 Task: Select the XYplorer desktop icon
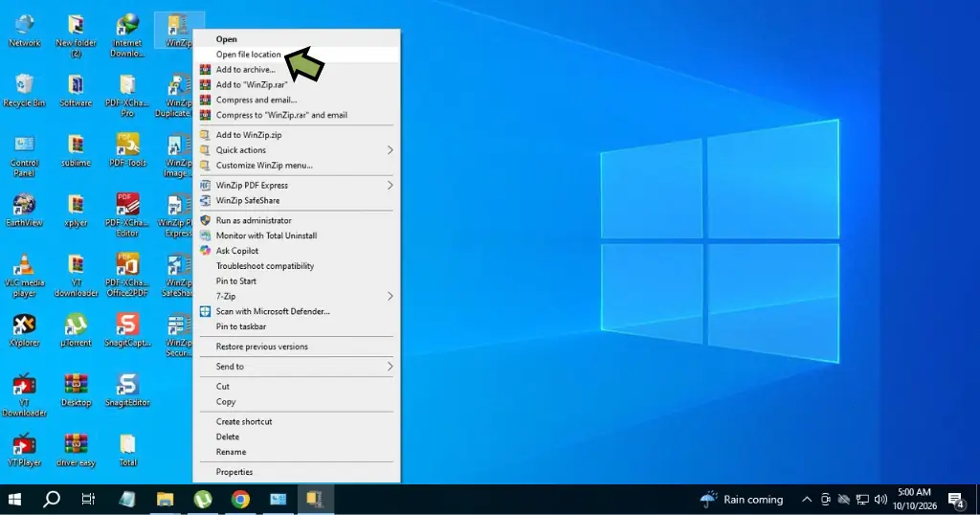pos(24,330)
